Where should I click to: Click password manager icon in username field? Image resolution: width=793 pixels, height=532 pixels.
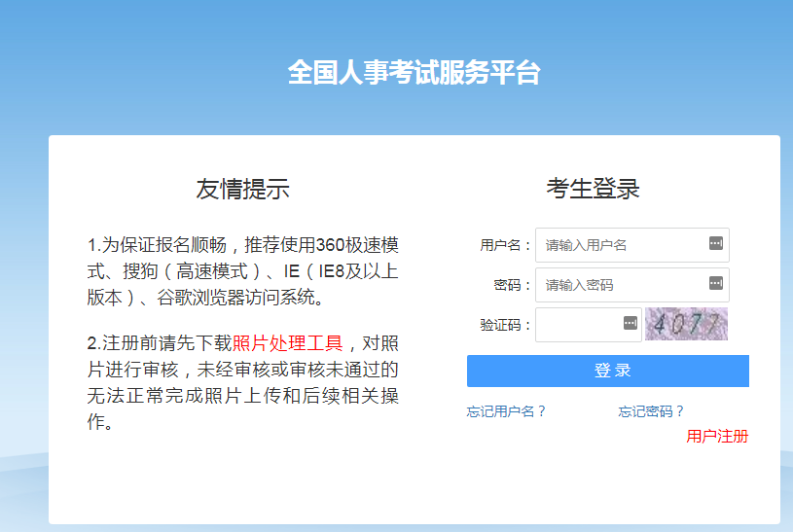(x=715, y=244)
